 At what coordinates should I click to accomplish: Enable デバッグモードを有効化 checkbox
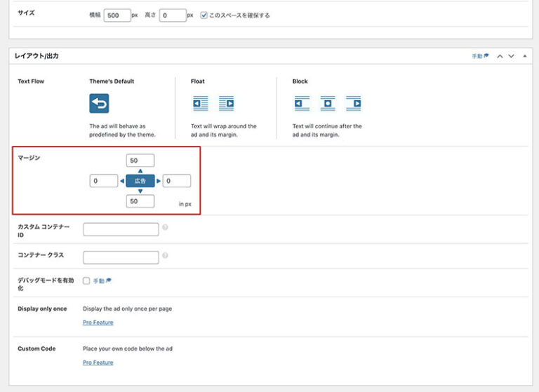tap(86, 281)
